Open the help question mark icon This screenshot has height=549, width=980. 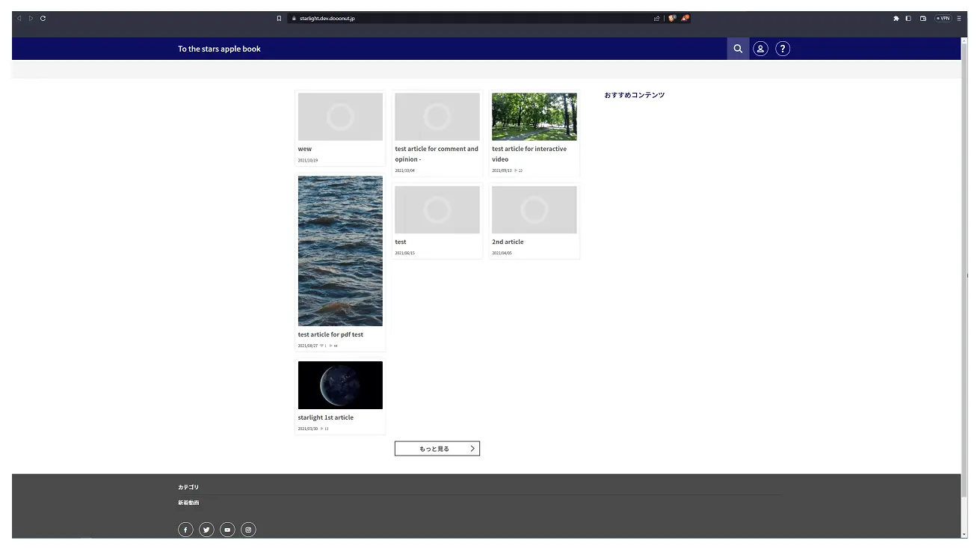[783, 49]
